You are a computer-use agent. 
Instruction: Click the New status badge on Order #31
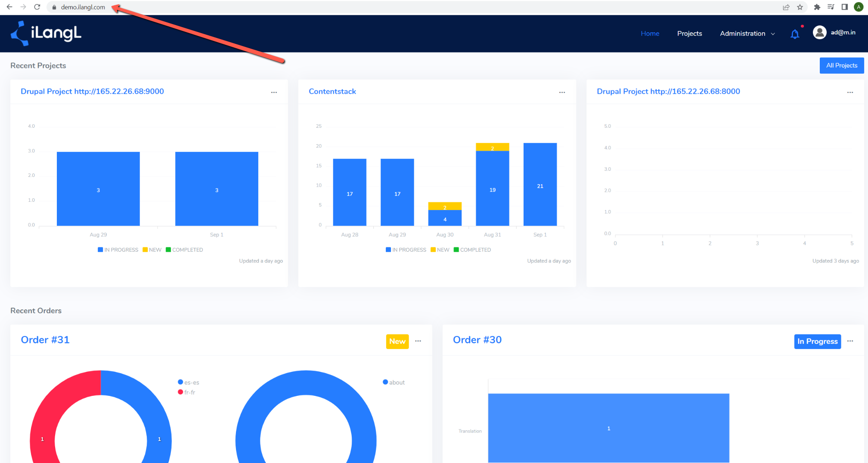pyautogui.click(x=397, y=341)
